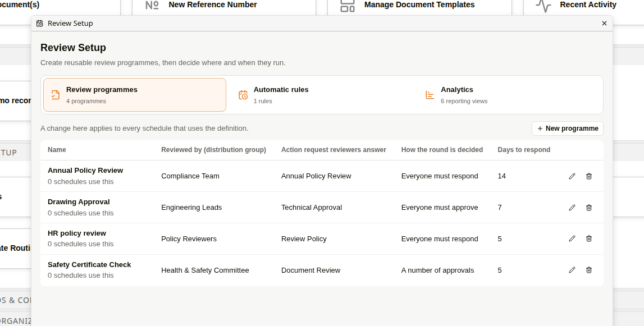Click the Review Policy cell
This screenshot has width=644, height=326.
(x=304, y=239)
